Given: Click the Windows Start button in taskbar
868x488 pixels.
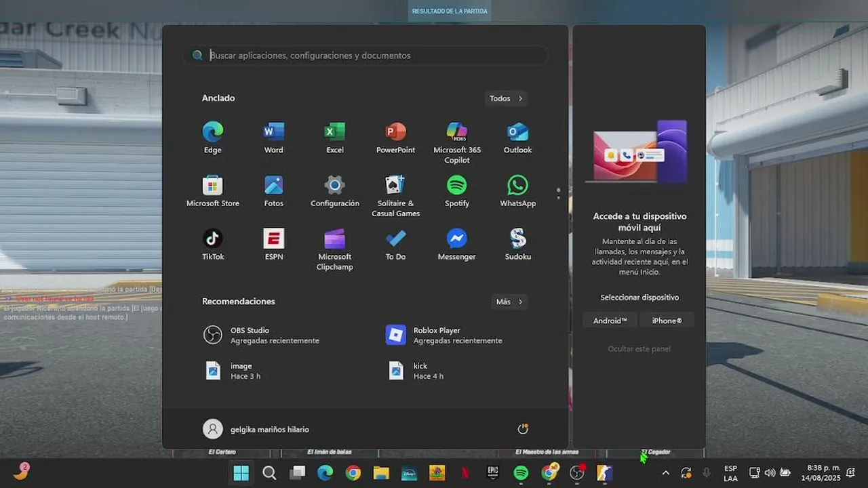Looking at the screenshot, I should pos(241,473).
